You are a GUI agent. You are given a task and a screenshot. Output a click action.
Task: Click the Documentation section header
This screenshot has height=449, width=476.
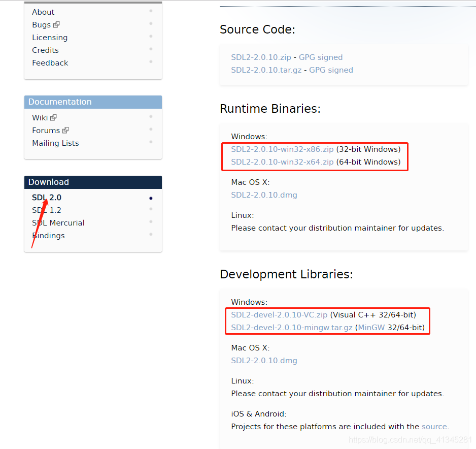93,102
